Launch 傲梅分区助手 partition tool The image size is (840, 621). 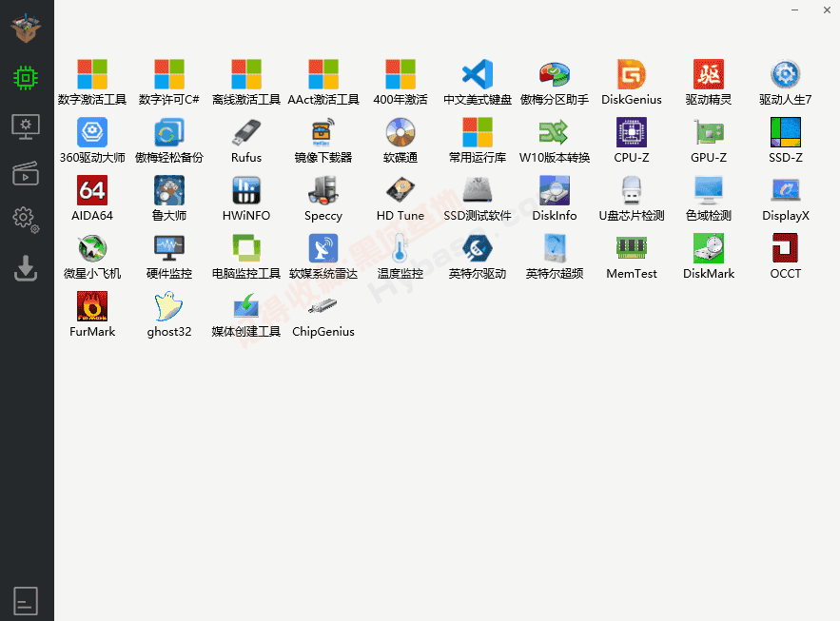tap(555, 83)
